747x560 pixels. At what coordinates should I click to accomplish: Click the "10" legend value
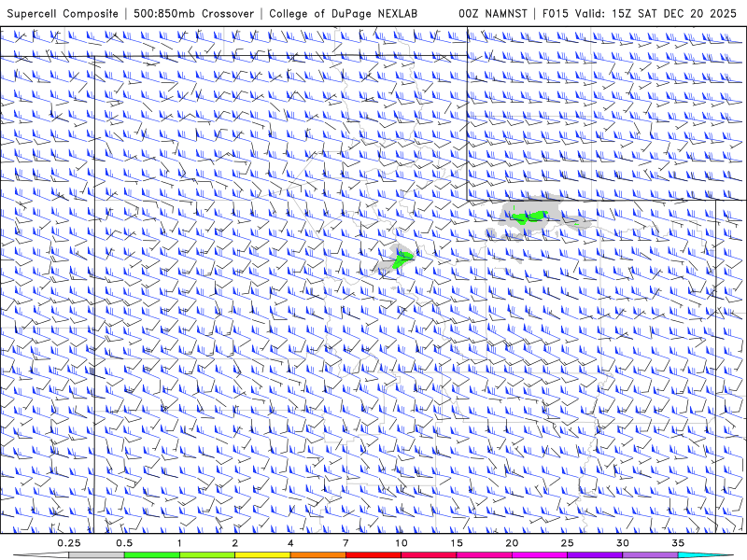coord(402,543)
